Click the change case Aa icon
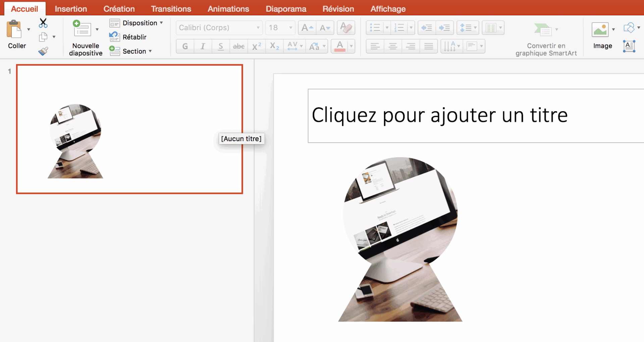Viewport: 644px width, 342px height. pyautogui.click(x=314, y=46)
